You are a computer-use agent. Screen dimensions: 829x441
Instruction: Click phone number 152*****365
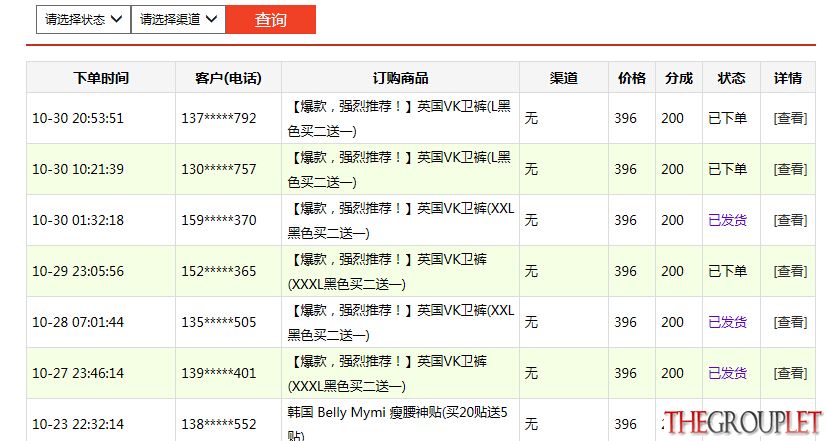(219, 271)
